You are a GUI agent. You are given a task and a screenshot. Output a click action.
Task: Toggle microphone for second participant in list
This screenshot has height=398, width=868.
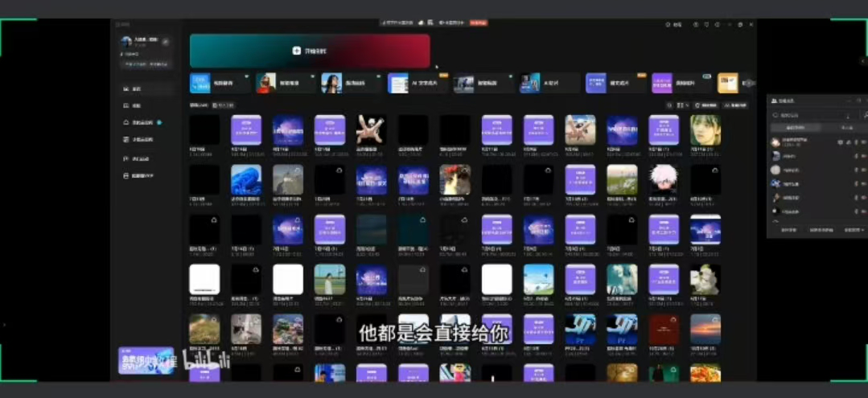tap(855, 156)
